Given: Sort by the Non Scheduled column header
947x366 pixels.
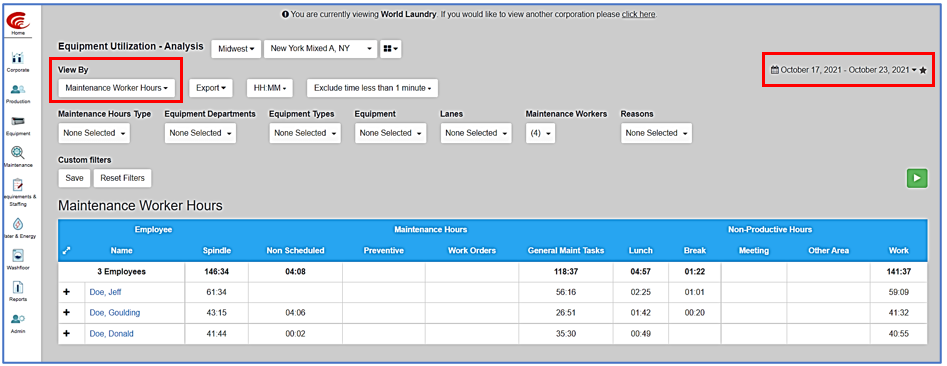Looking at the screenshot, I should (x=295, y=250).
